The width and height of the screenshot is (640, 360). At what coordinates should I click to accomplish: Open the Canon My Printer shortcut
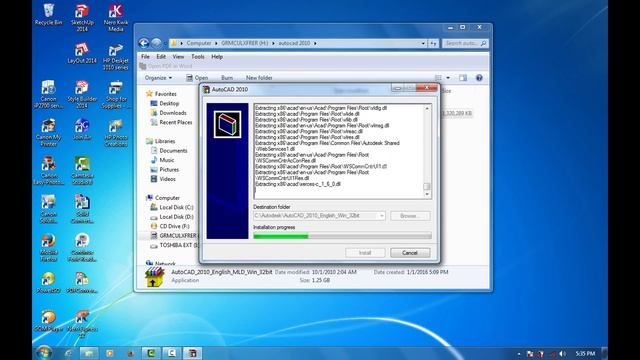pos(48,133)
